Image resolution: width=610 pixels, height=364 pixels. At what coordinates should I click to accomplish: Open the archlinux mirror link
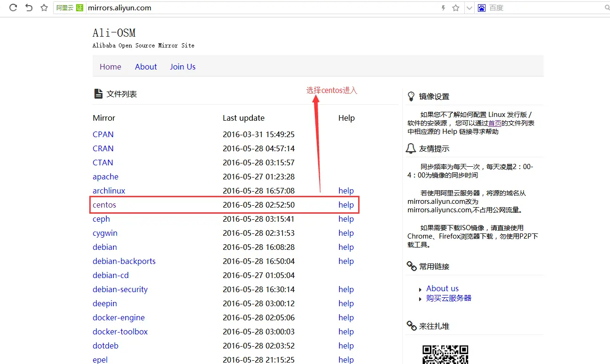coord(109,191)
